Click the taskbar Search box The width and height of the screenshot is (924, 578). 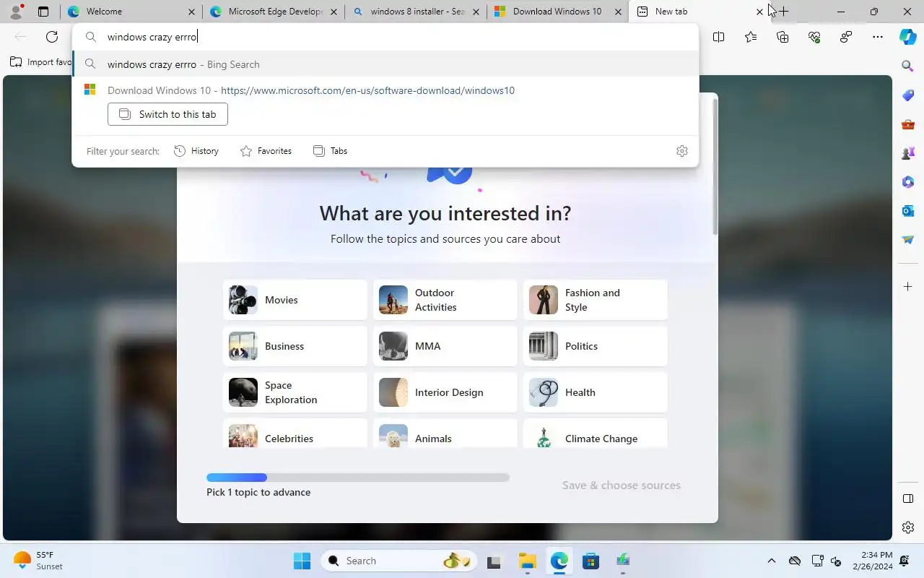(x=398, y=561)
